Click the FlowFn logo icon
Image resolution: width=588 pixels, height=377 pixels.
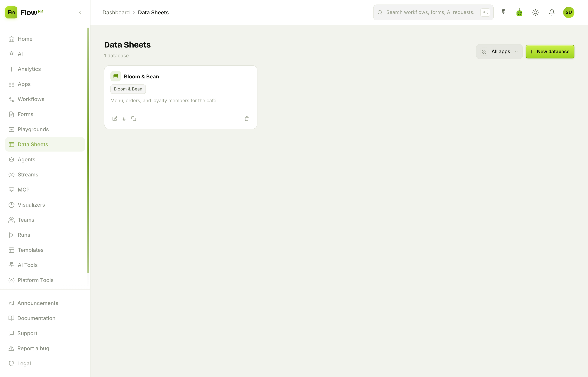pyautogui.click(x=11, y=12)
